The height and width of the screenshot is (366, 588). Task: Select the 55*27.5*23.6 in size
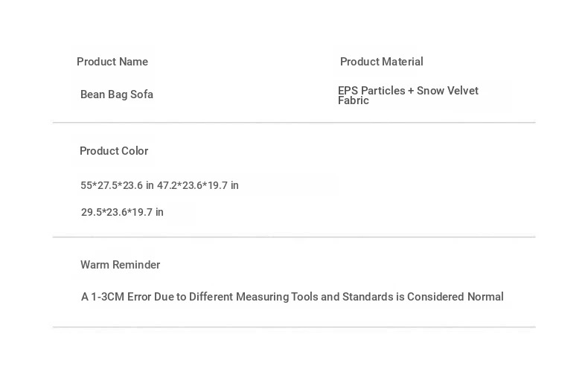pos(117,185)
